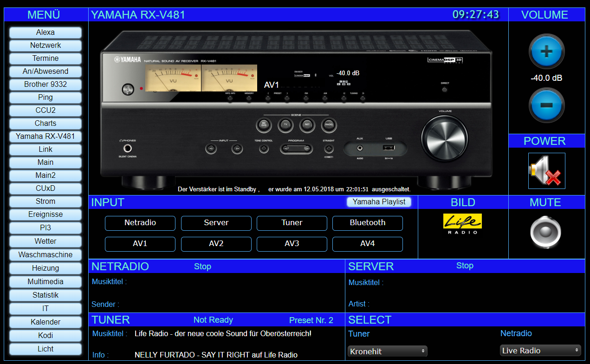Viewport: 590px width, 364px height.
Task: Switch input to Netradio
Action: tap(140, 223)
